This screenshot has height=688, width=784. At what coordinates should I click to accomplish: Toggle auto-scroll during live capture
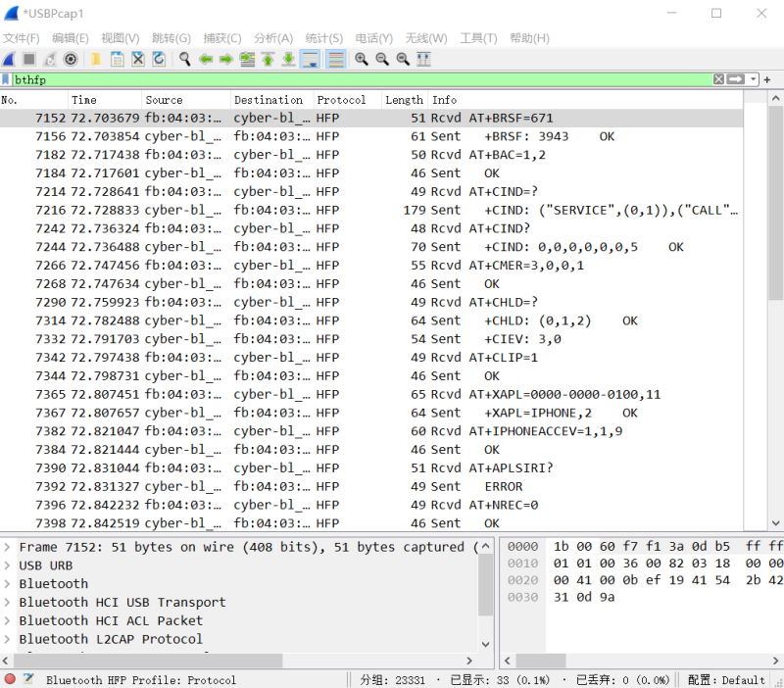pos(310,59)
